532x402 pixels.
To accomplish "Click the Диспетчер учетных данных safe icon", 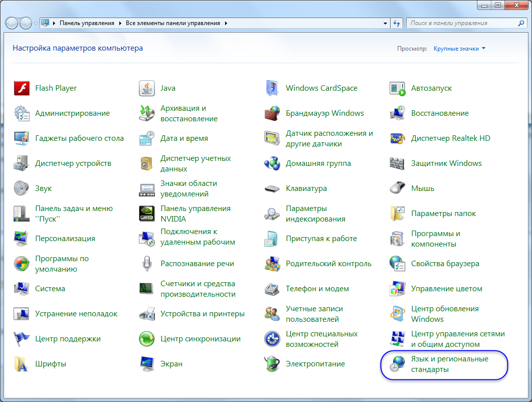I will pos(147,163).
